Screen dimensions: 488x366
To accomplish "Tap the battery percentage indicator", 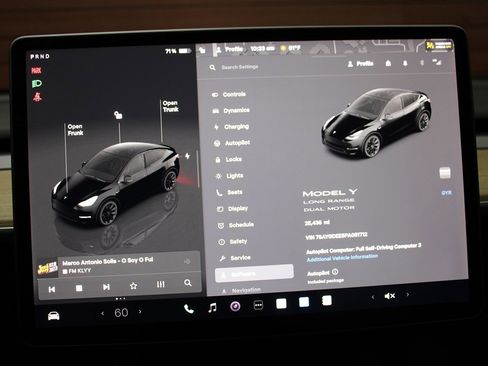I will point(178,51).
